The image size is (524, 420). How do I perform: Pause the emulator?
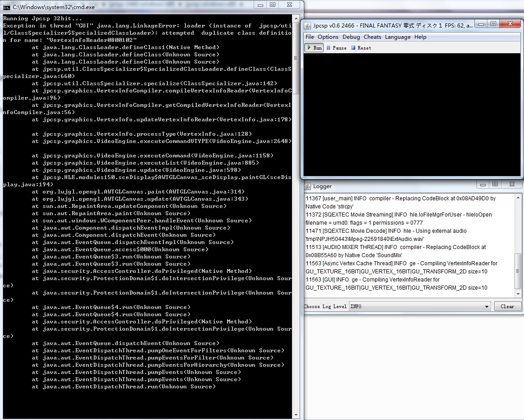click(336, 48)
